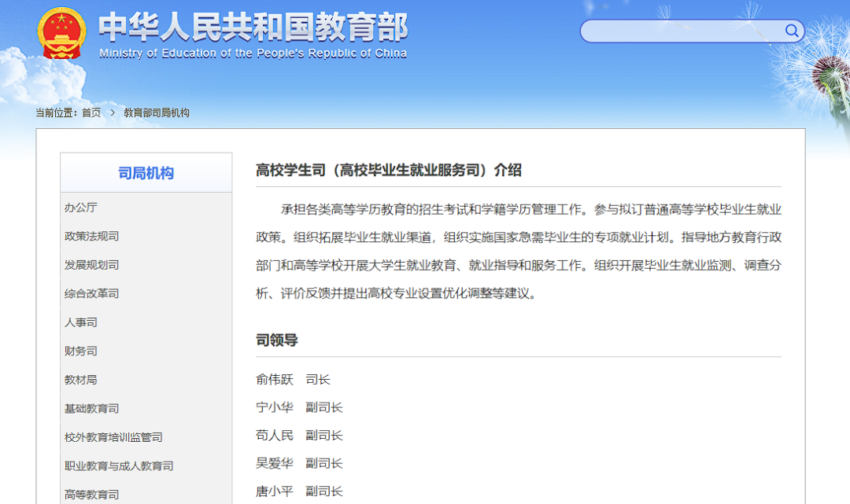
Task: Click the name 俞伟跃
Action: [x=275, y=380]
